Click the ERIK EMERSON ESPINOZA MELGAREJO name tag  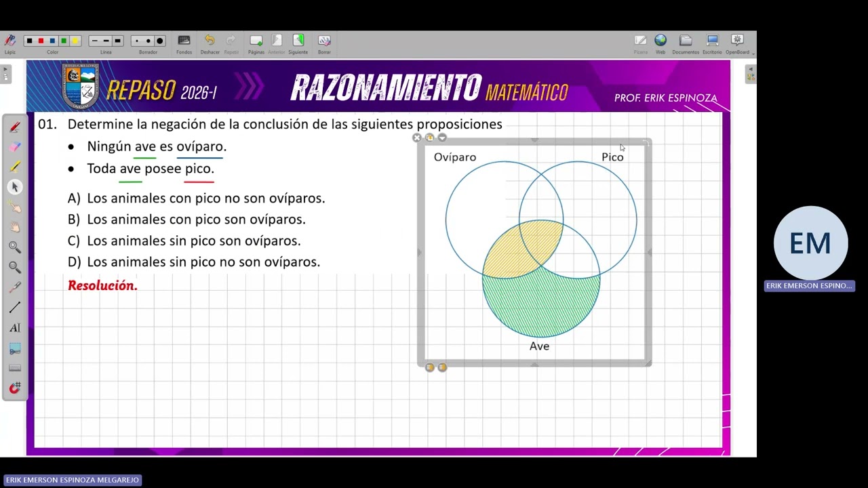point(73,480)
